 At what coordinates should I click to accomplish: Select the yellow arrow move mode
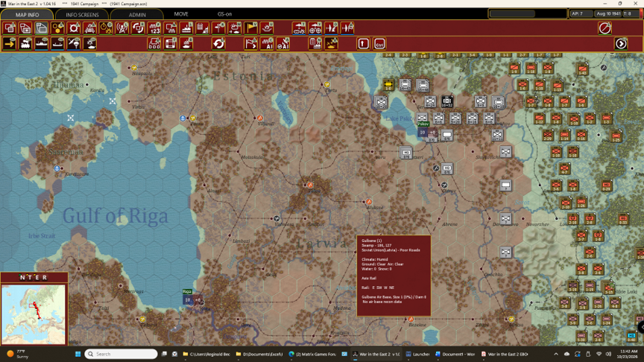[10, 43]
